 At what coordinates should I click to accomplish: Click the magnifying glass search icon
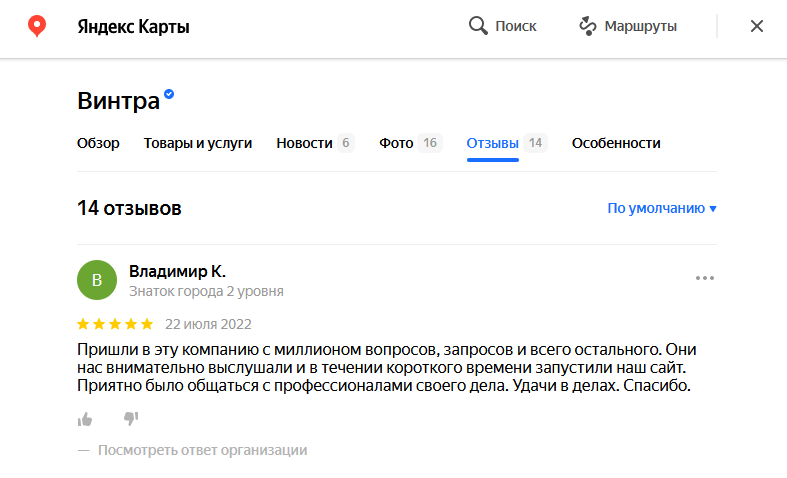click(x=478, y=26)
